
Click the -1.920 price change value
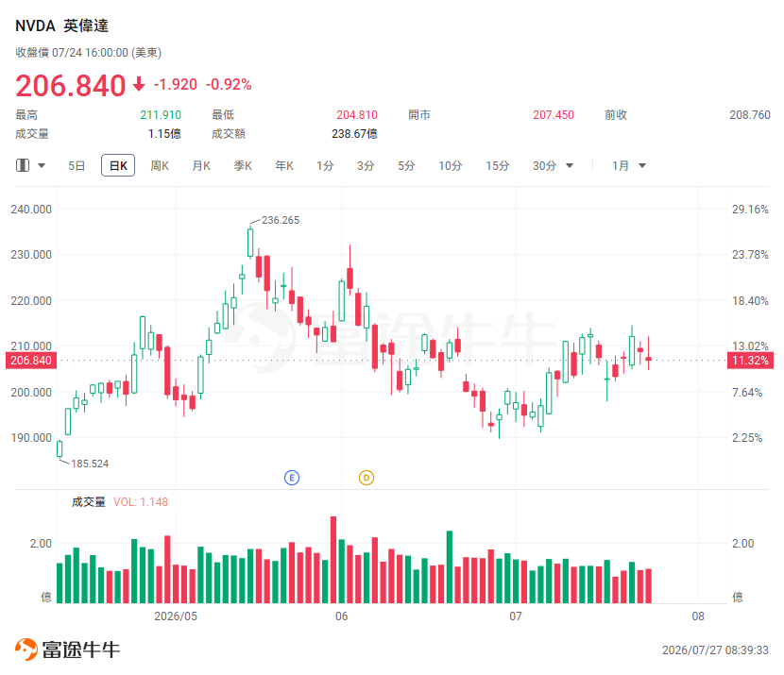coord(176,84)
